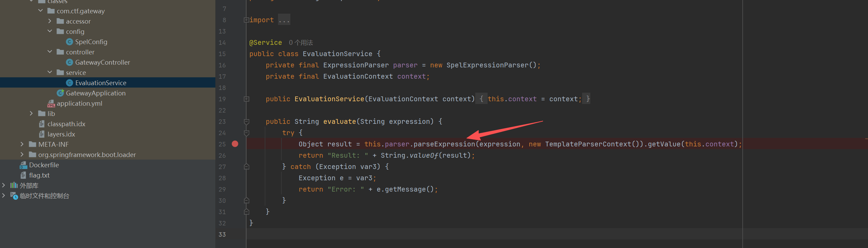The image size is (868, 248).
Task: Fold the try block at line 24
Action: pos(247,133)
